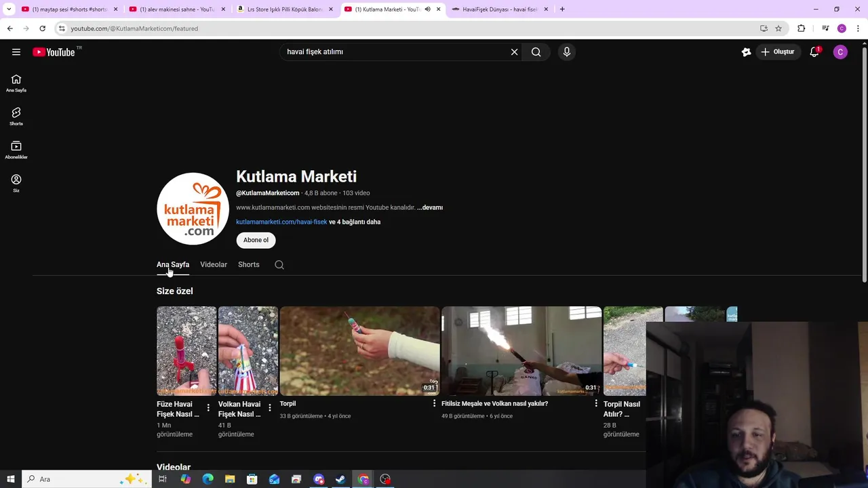Clear the search box text
The width and height of the screenshot is (868, 488).
514,52
